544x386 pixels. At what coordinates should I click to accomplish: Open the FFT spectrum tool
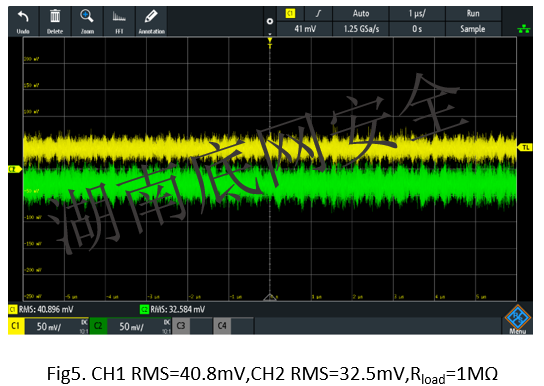click(x=119, y=22)
